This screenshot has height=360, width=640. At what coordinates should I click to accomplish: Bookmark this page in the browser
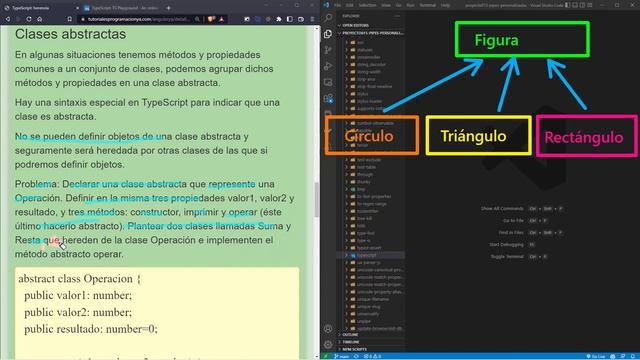pyautogui.click(x=70, y=19)
